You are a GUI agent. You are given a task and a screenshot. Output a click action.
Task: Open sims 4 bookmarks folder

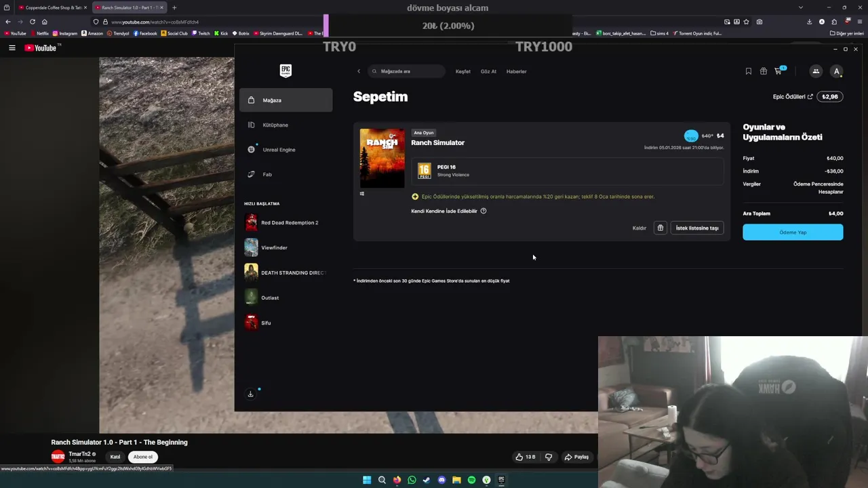659,33
